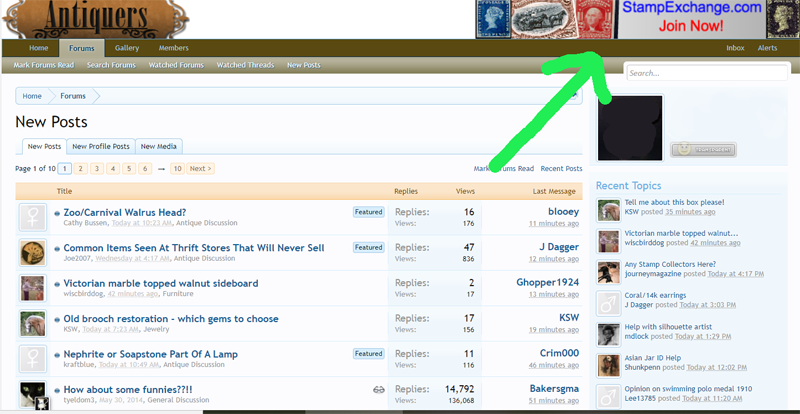
Task: Click the Featured badge on Walrus Head thread
Action: click(368, 212)
